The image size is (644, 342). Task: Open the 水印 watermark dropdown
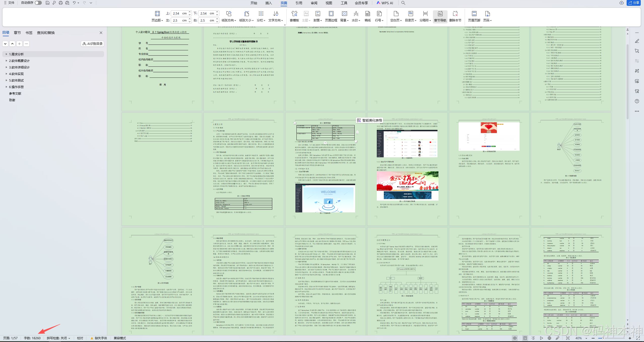(356, 20)
